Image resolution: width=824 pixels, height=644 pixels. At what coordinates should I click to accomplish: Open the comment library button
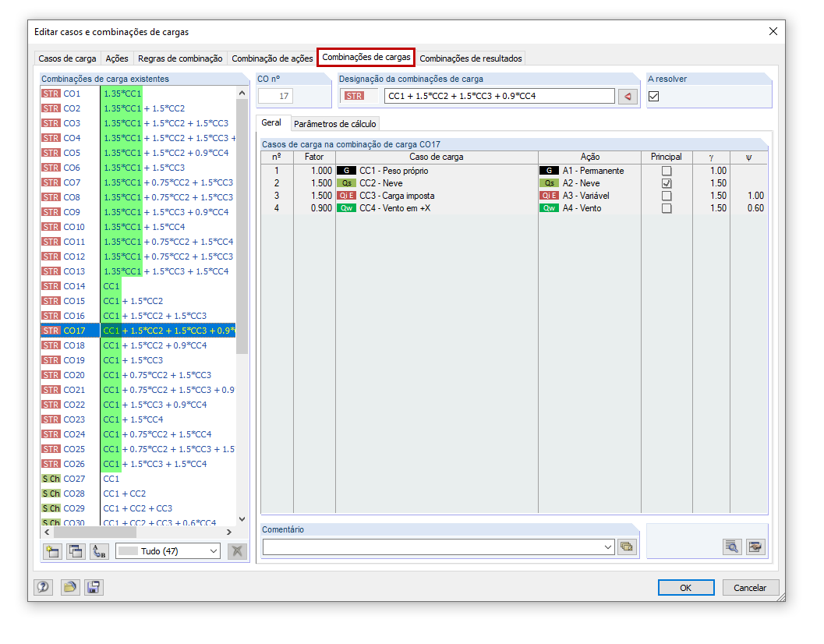(627, 547)
